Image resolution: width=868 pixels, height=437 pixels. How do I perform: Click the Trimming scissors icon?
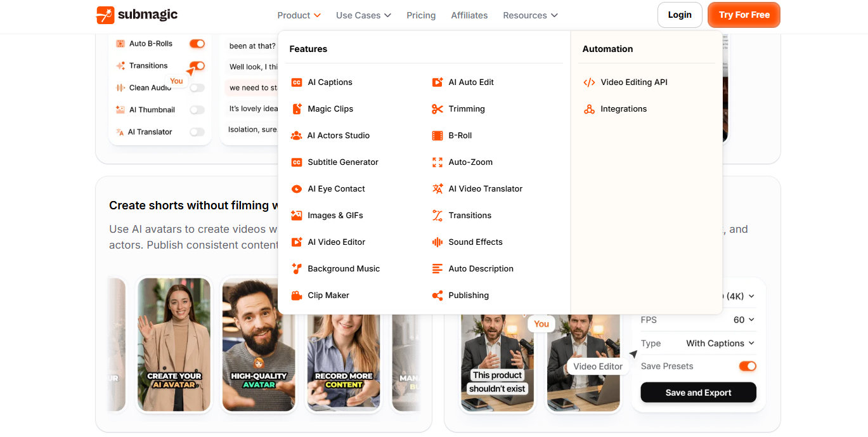[437, 109]
